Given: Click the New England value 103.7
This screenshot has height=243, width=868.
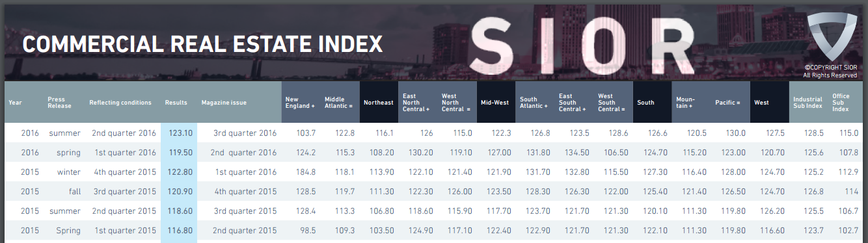Looking at the screenshot, I should (x=306, y=133).
